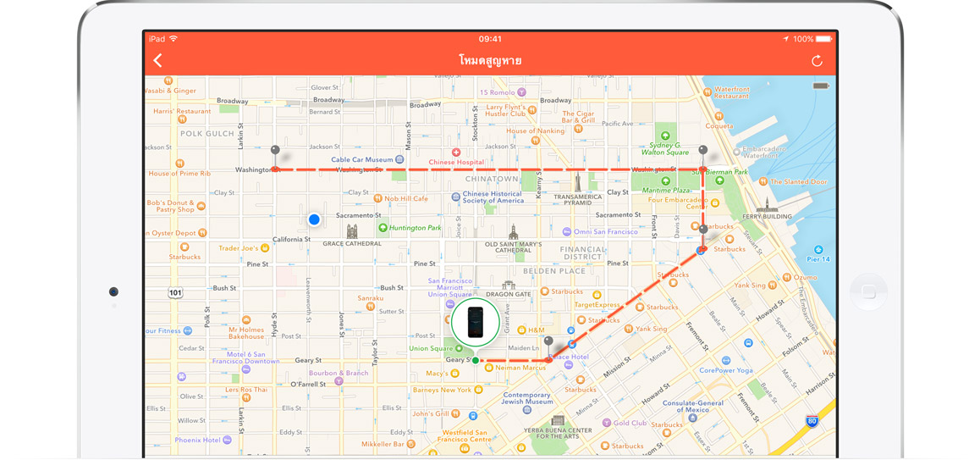Tap the Motel 6 San Francisco Downtown label
Viewport: 980px width, 460px height.
coord(246,357)
